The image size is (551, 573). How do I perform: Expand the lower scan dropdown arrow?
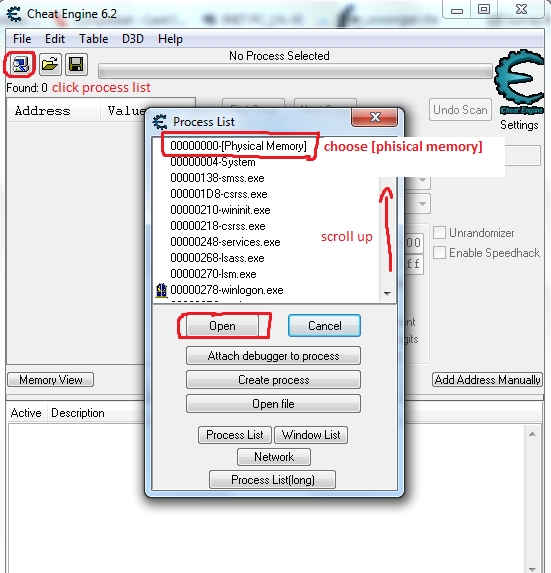(x=422, y=204)
